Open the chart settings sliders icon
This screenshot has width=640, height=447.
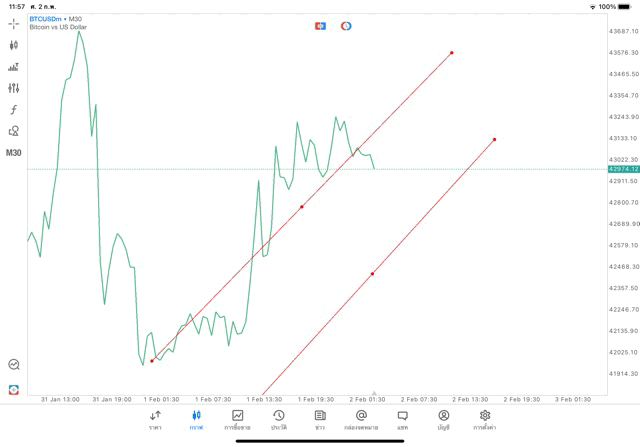coord(14,88)
